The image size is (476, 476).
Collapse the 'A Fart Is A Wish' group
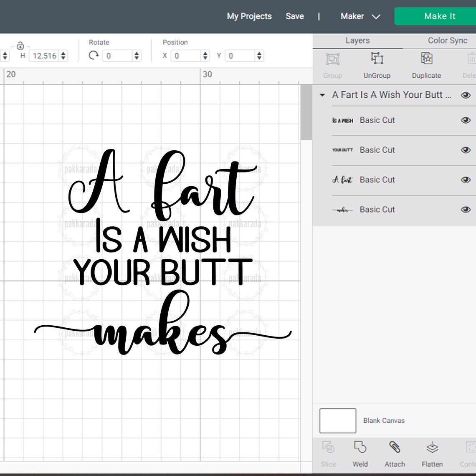point(322,95)
